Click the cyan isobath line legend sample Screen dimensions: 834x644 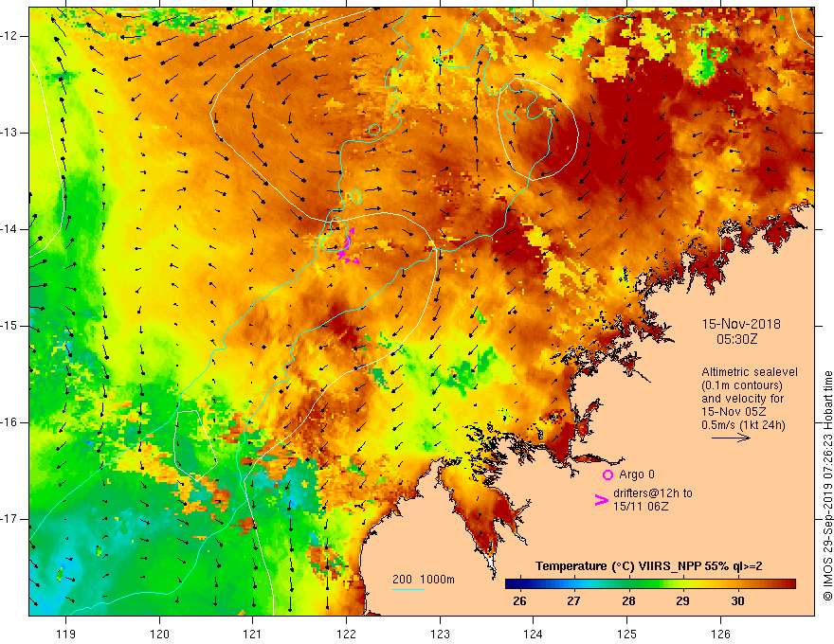click(408, 589)
